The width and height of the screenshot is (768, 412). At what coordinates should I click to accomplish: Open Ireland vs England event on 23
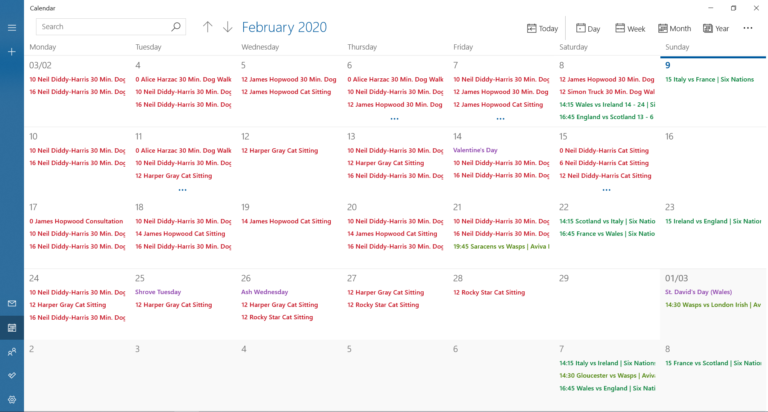[713, 221]
